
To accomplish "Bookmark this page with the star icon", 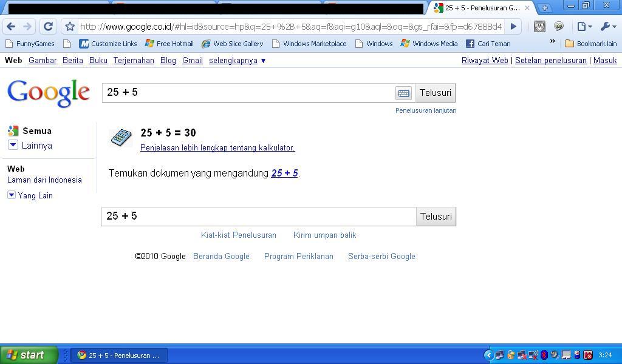I will tap(70, 27).
